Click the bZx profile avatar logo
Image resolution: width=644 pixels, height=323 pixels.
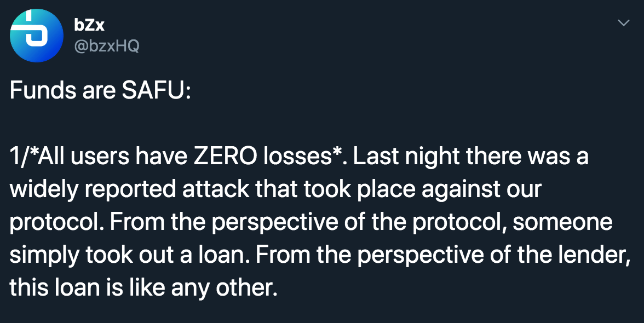click(37, 35)
